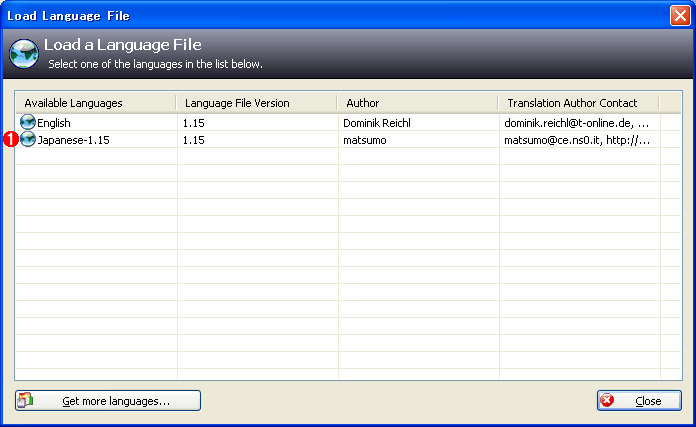Click the icon on Get more languages button
Image resolution: width=696 pixels, height=427 pixels.
(25, 400)
